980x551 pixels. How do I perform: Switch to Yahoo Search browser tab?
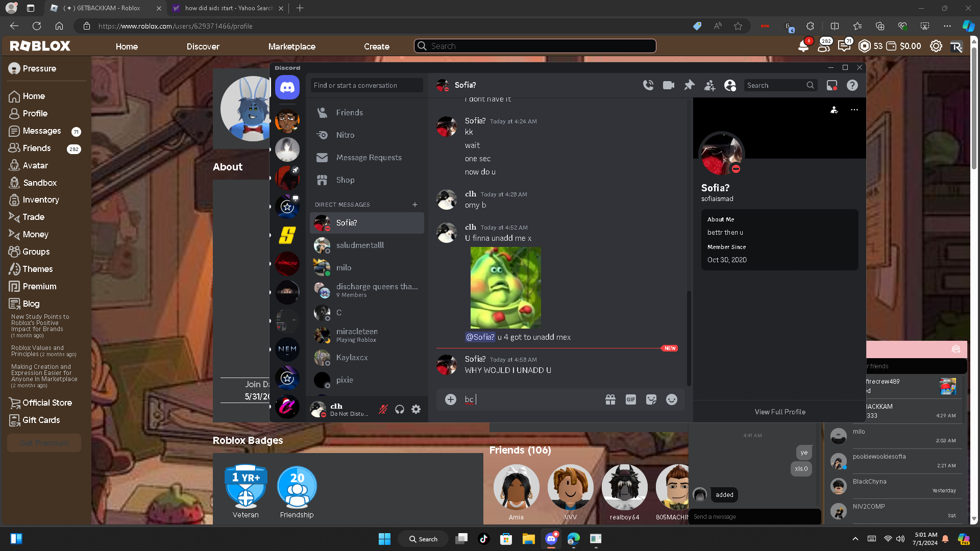pos(228,8)
